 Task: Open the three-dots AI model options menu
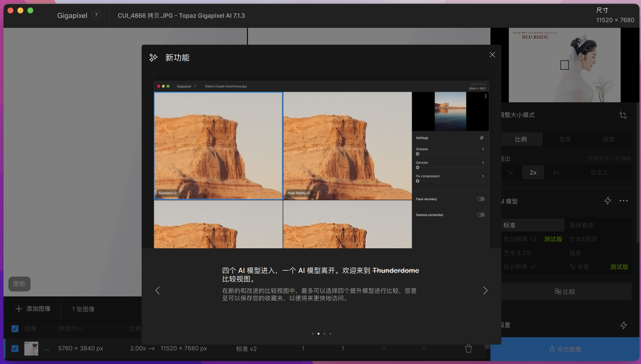[x=623, y=201]
